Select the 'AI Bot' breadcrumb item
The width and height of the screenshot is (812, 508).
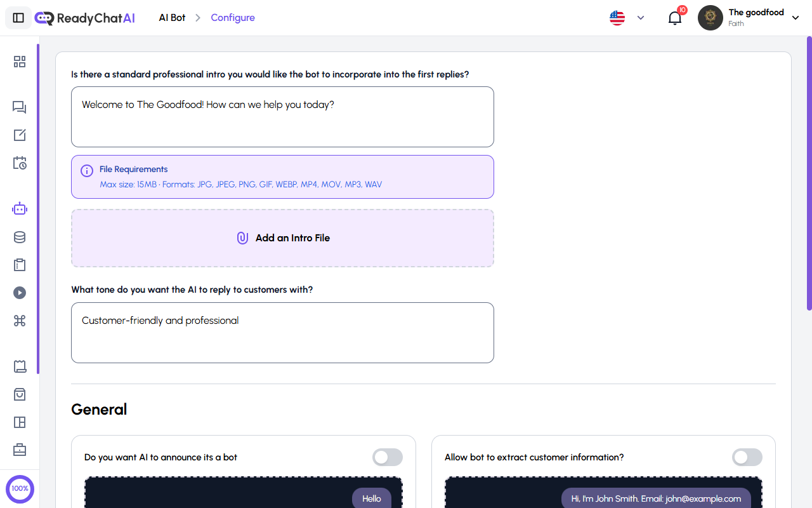pyautogui.click(x=171, y=18)
